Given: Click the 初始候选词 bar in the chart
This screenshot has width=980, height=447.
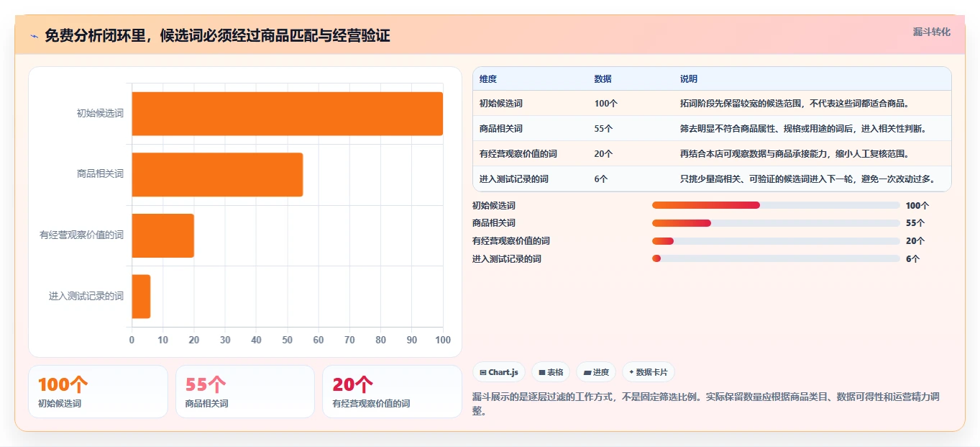Looking at the screenshot, I should 287,114.
